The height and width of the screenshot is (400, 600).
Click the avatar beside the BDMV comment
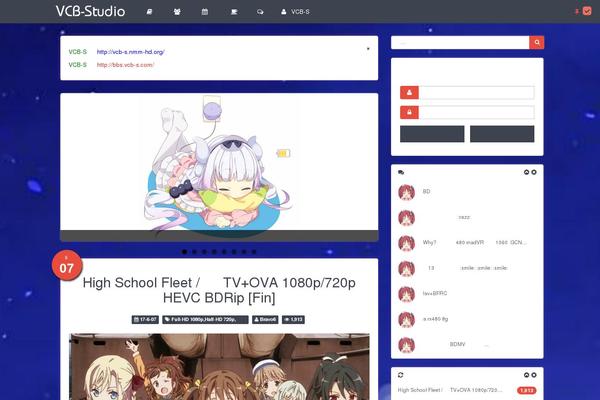(x=406, y=345)
